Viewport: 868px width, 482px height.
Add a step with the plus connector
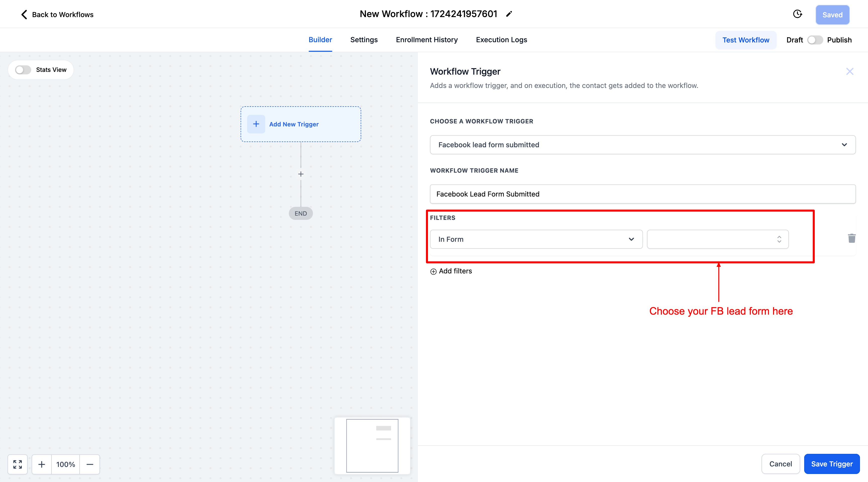point(301,174)
